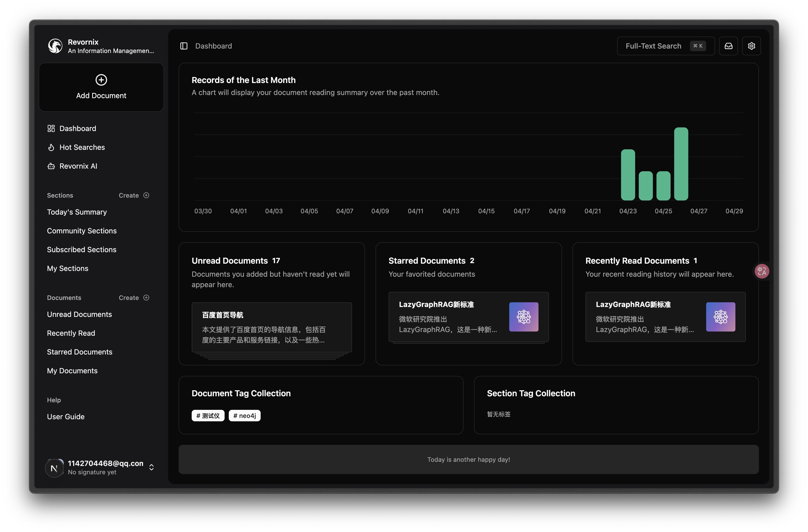
Task: Open LazyGraphRAG card under Starred Documents
Action: click(x=469, y=317)
